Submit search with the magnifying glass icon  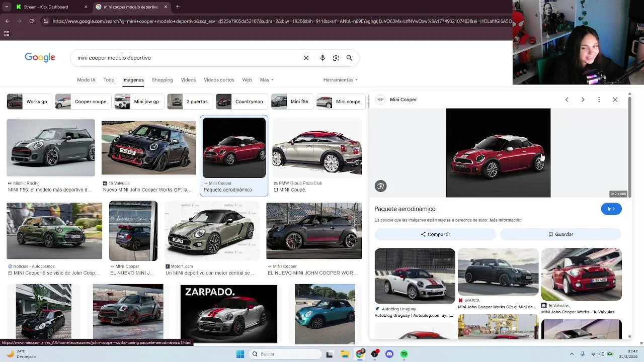pos(349,58)
